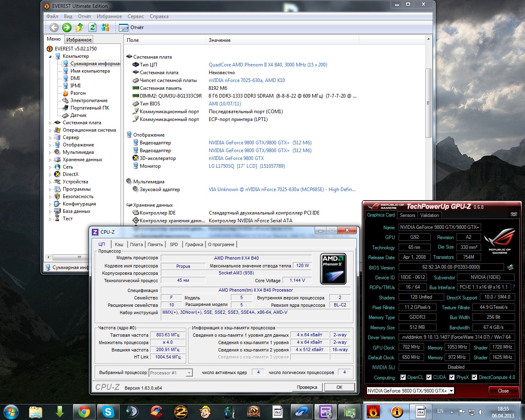Click the folder up-level icon in EVEREST toolbar

80,27
